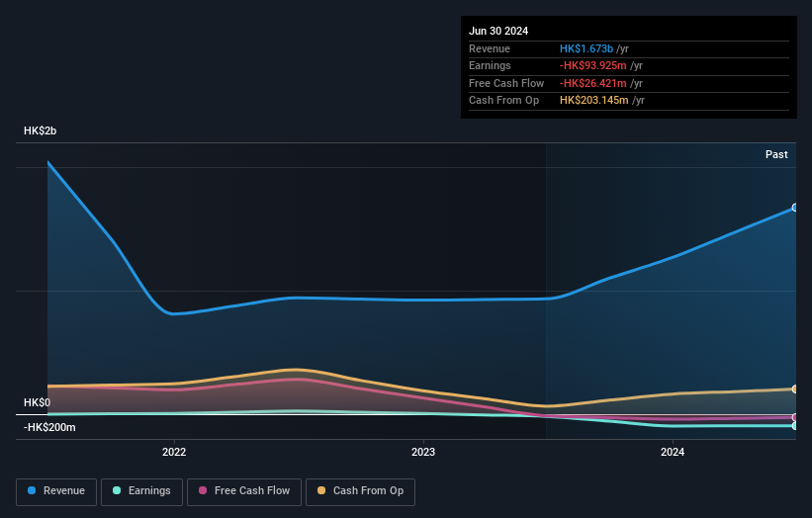Click the HK$2b y-axis label
The image size is (812, 518).
click(40, 130)
